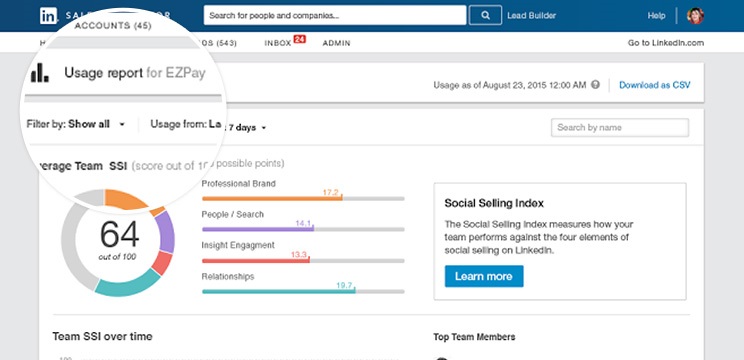744x360 pixels.
Task: Click the Inbox 24 notification badge
Action: [299, 39]
